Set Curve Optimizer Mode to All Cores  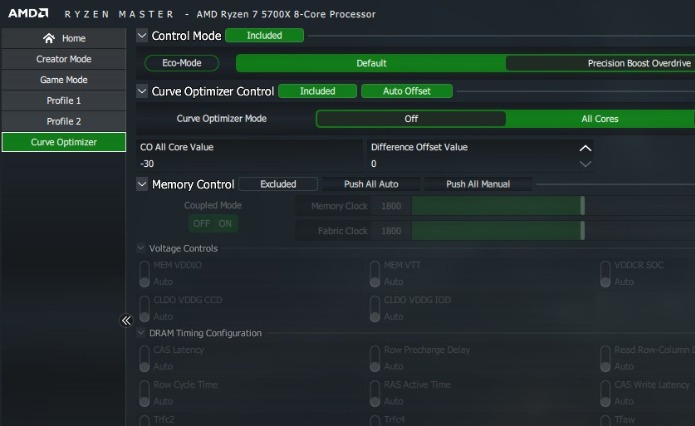coord(600,119)
